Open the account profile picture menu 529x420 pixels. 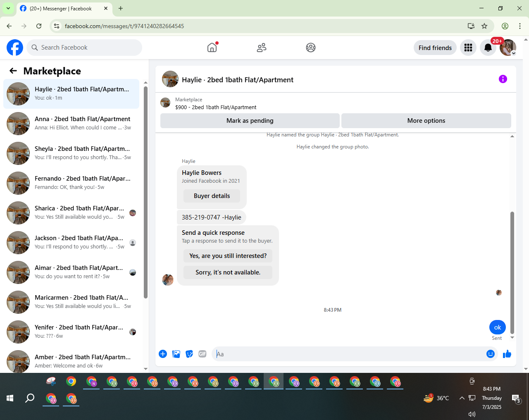click(508, 48)
